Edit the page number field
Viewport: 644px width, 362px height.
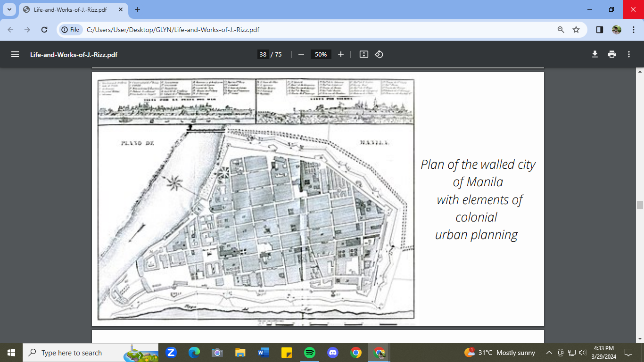[263, 54]
